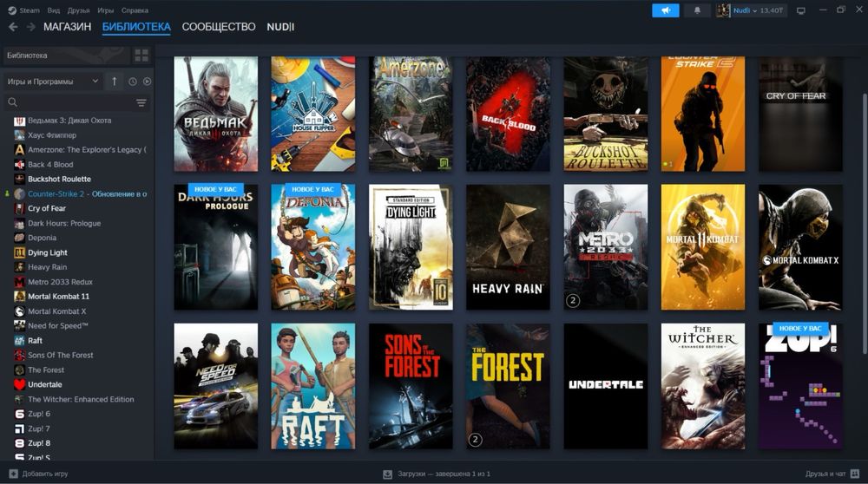Toggle recent activity clock filter
Screen dimensions: 868x484
(x=132, y=82)
